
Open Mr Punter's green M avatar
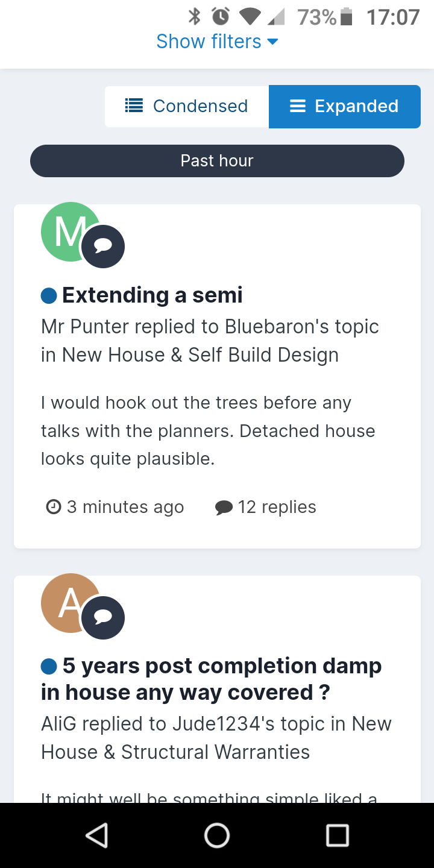click(70, 232)
